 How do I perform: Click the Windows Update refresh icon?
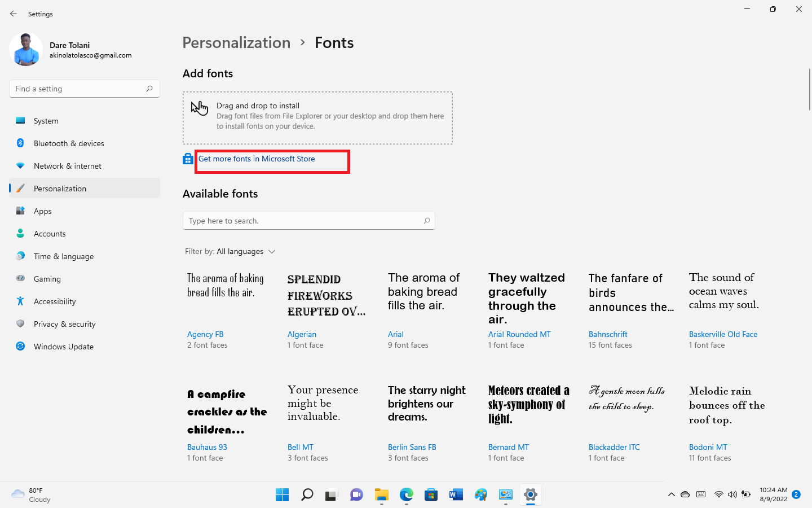click(20, 347)
